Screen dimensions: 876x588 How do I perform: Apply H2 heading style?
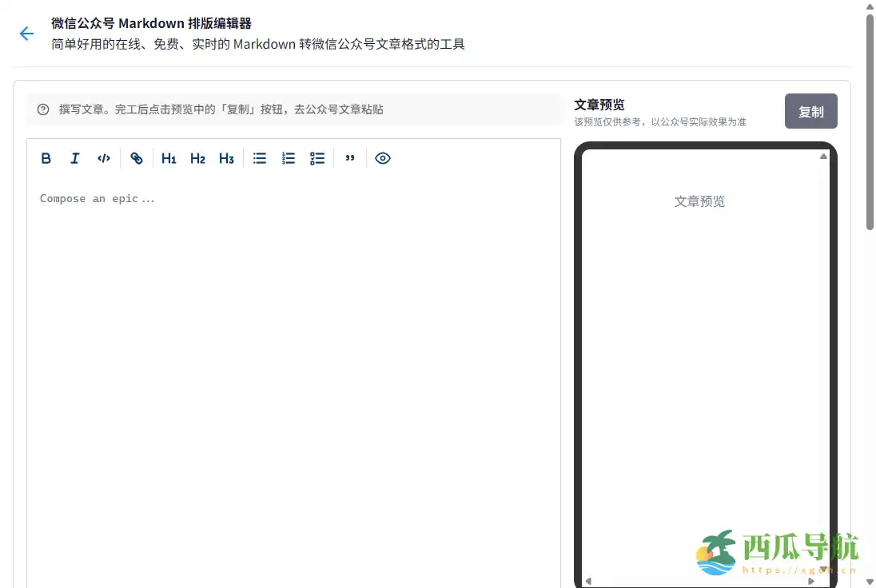tap(197, 158)
